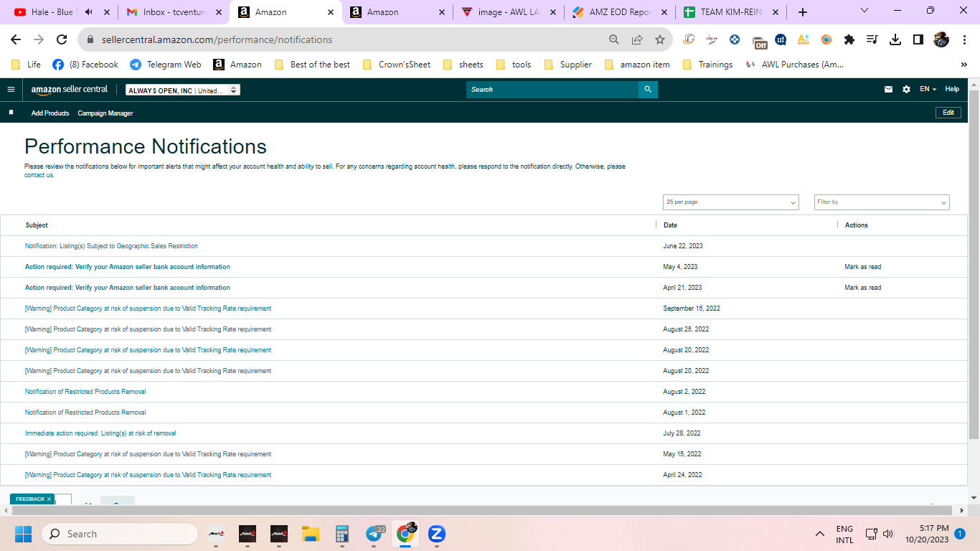Open the August 2 Restricted Products Removal notification

[x=85, y=392]
